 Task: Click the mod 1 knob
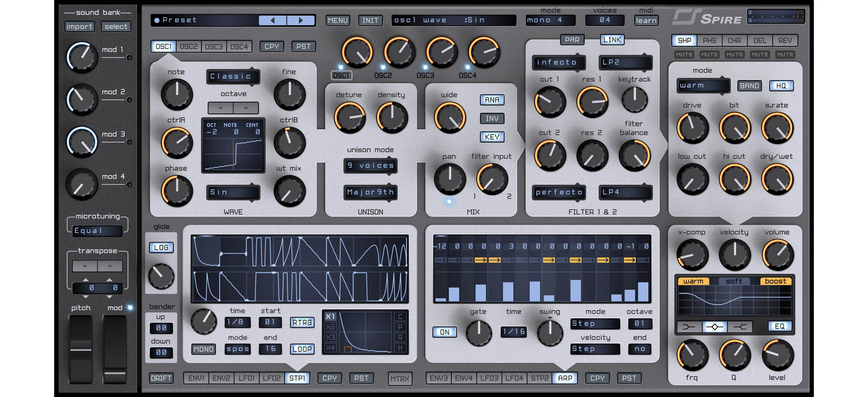coord(82,57)
